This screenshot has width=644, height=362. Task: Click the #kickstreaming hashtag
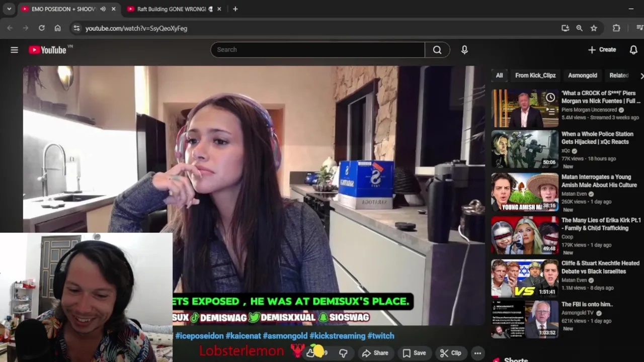(338, 336)
